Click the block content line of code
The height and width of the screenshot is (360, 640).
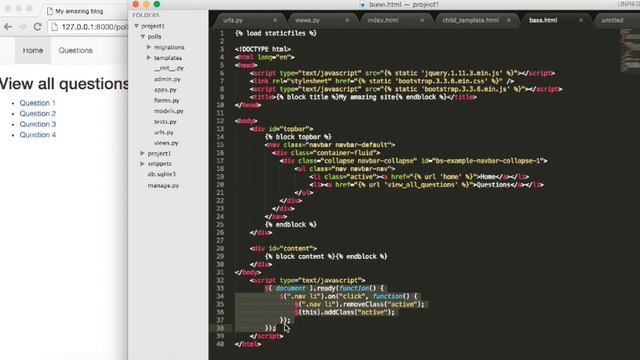(x=326, y=256)
